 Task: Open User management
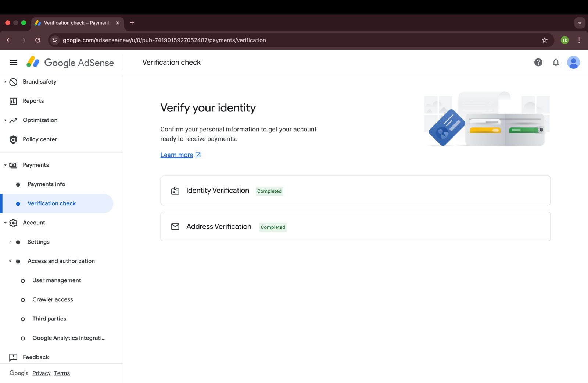[x=57, y=280]
